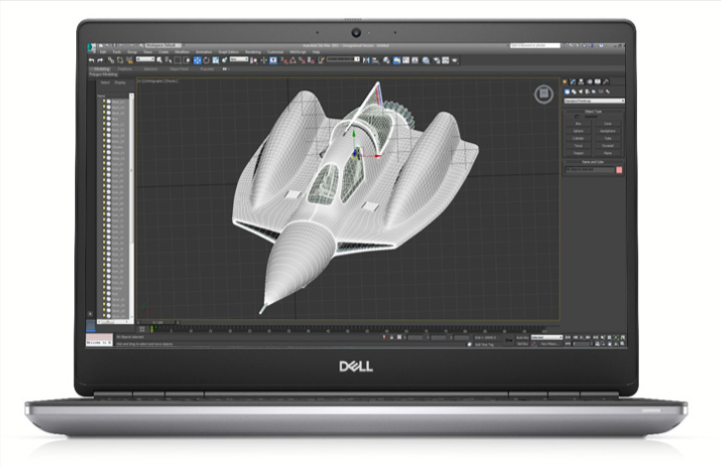Open the Schematic View icon
This screenshot has height=467, width=721.
coord(415,60)
